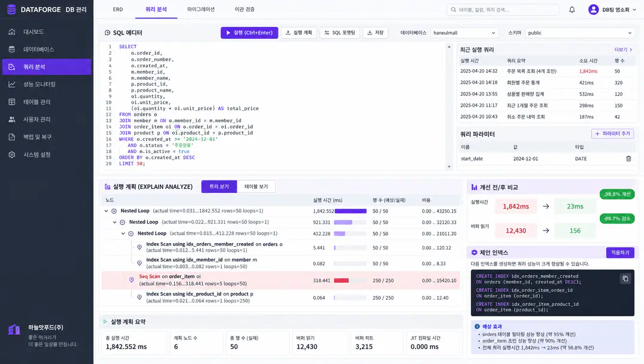Click the SQL editor scroll-down arrow
The image size is (644, 364).
click(x=449, y=167)
